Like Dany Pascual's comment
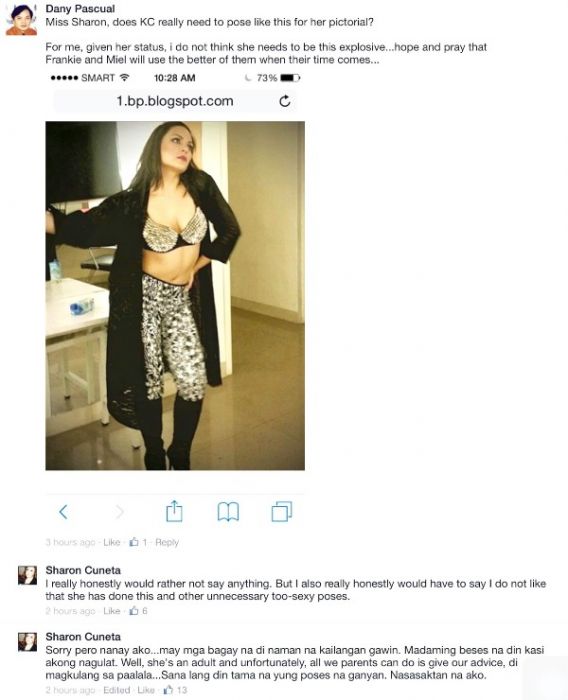The height and width of the screenshot is (700, 568). [x=112, y=542]
